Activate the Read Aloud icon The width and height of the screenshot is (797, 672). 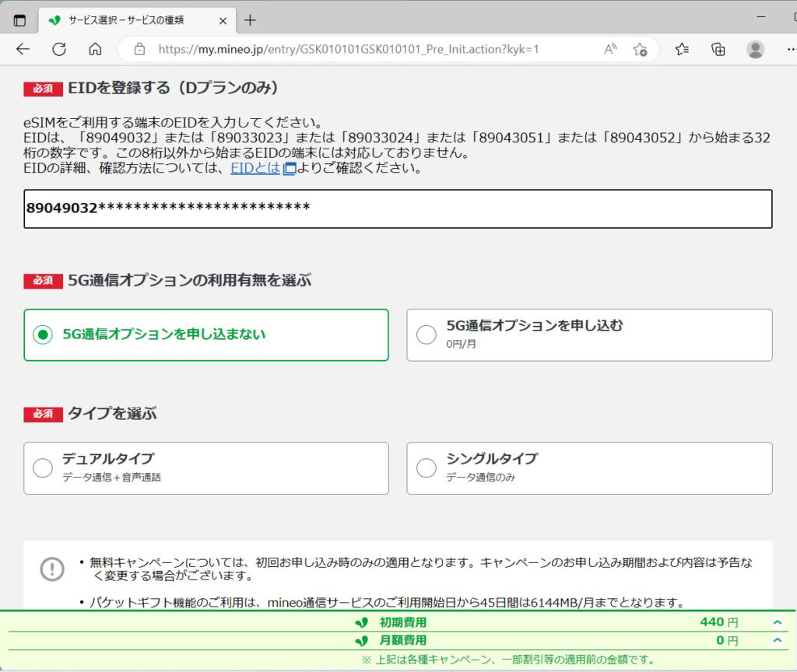pyautogui.click(x=610, y=49)
